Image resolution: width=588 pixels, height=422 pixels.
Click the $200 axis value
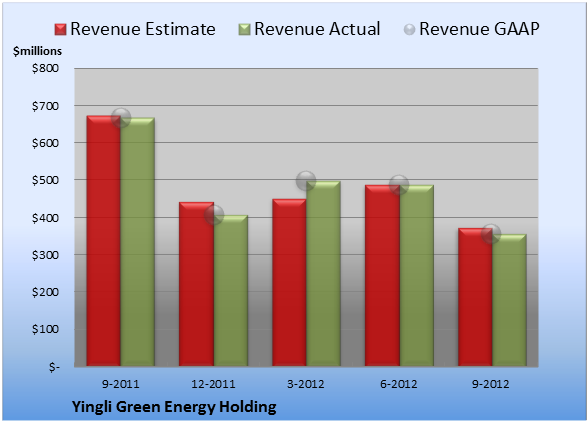click(x=45, y=292)
